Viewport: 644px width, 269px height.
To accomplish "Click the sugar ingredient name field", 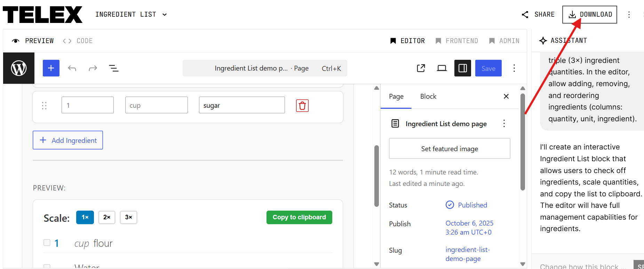I will 242,105.
